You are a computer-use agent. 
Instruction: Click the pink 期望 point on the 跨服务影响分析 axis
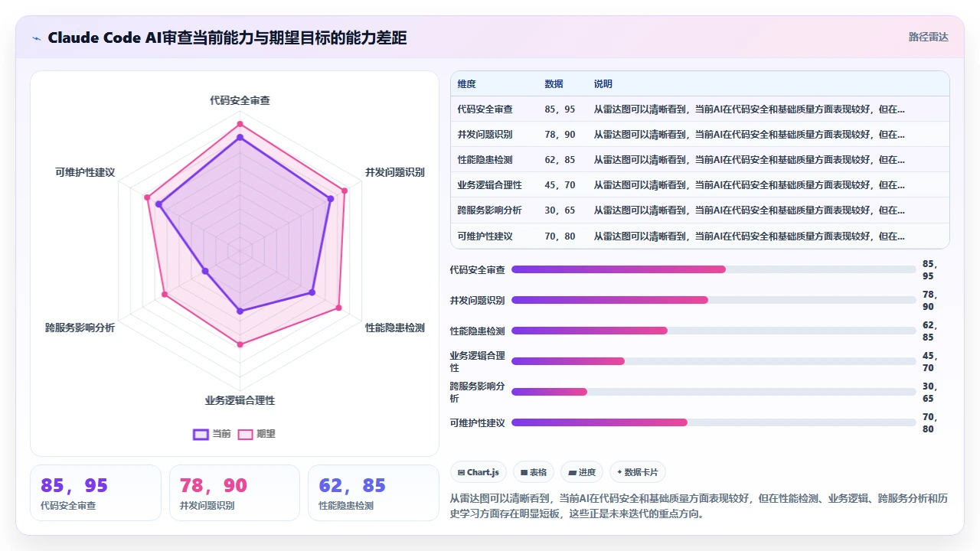point(164,295)
